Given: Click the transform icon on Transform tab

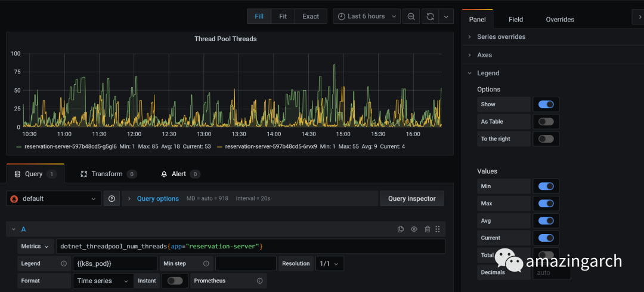Looking at the screenshot, I should pos(84,174).
